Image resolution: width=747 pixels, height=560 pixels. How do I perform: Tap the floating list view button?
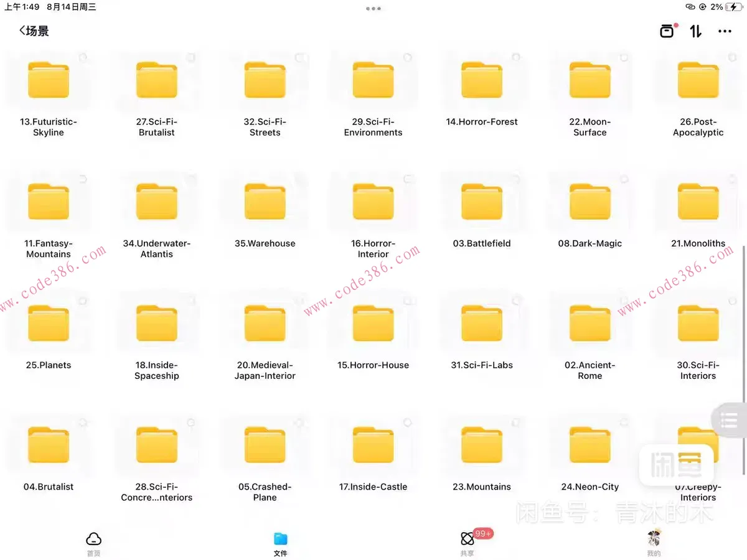729,421
